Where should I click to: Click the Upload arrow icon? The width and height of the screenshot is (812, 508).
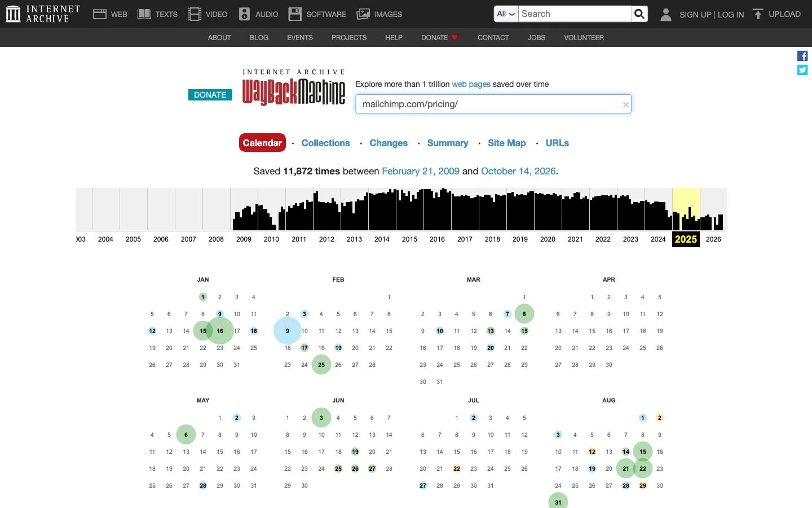click(758, 14)
